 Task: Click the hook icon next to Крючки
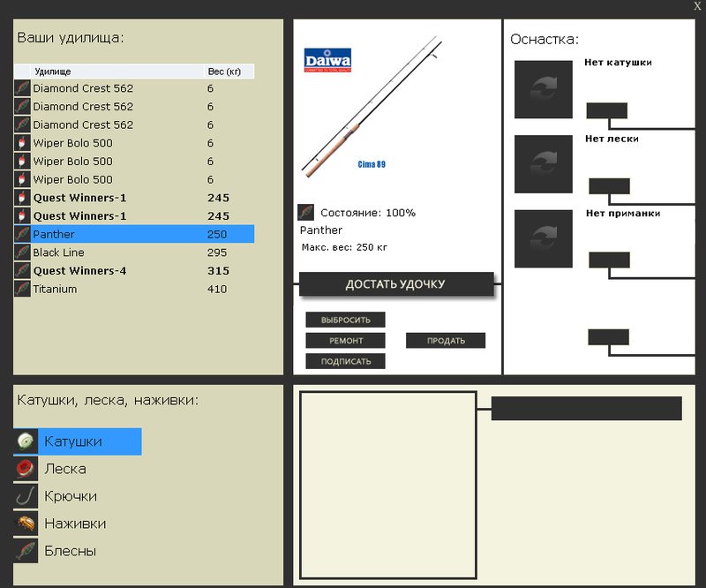(26, 496)
